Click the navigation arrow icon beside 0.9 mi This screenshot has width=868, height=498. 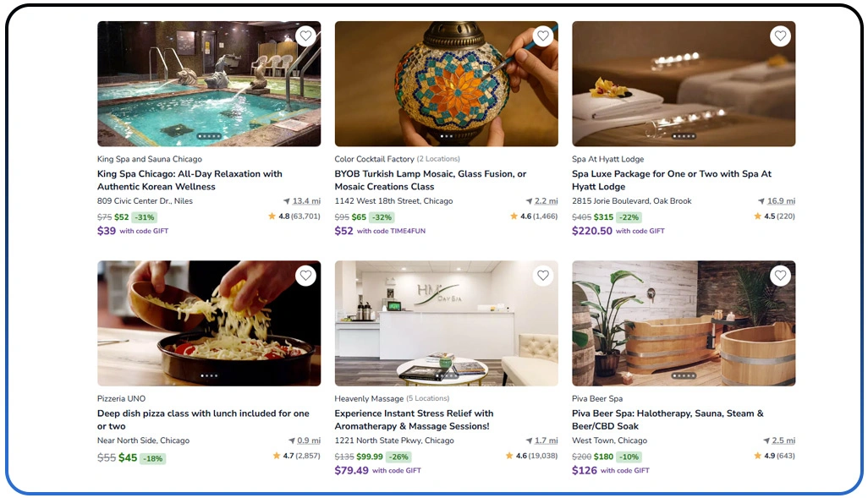(x=292, y=441)
